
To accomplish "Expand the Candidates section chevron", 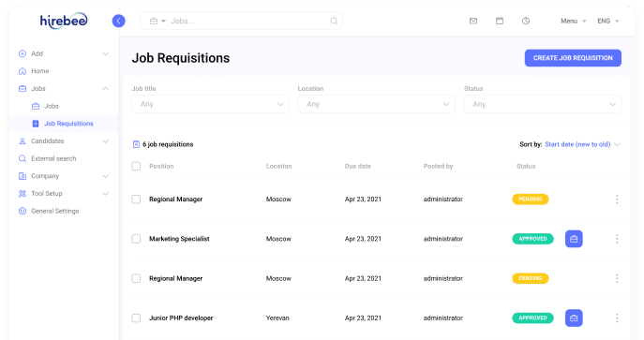I will click(x=106, y=141).
